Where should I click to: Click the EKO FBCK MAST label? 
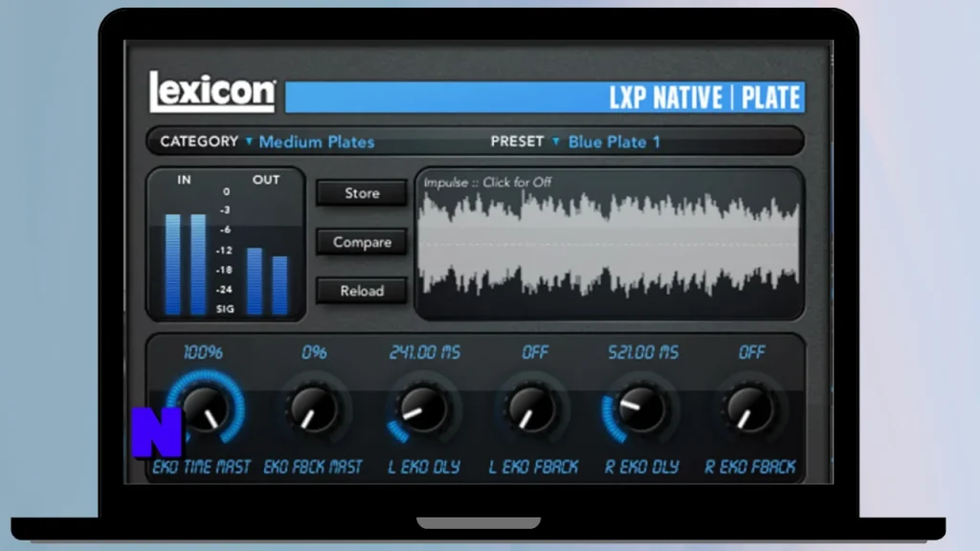coord(313,467)
